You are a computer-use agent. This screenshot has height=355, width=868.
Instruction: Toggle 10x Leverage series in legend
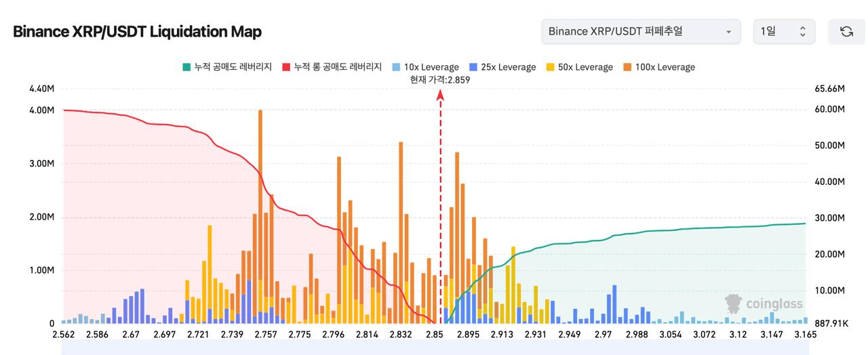(425, 67)
